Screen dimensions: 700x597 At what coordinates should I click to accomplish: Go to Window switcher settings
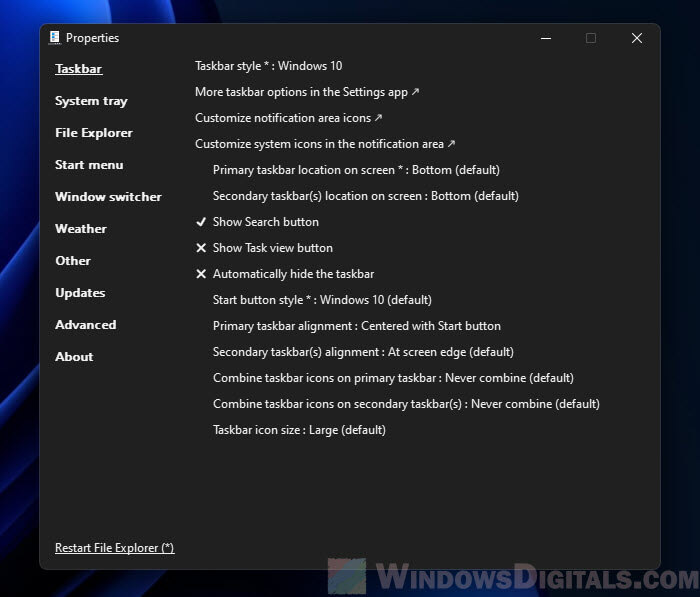point(108,197)
